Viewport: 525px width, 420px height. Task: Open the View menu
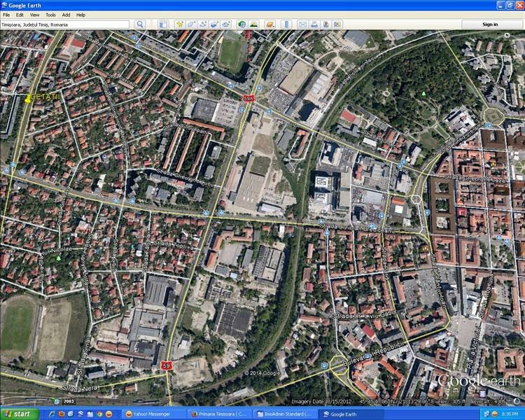(x=34, y=15)
